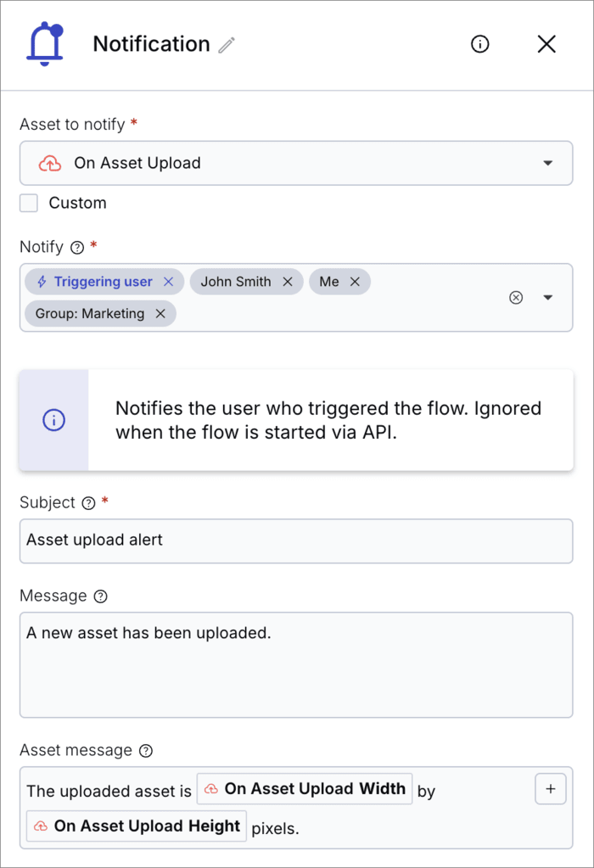Click the plus button in Asset message
The width and height of the screenshot is (594, 868).
550,789
